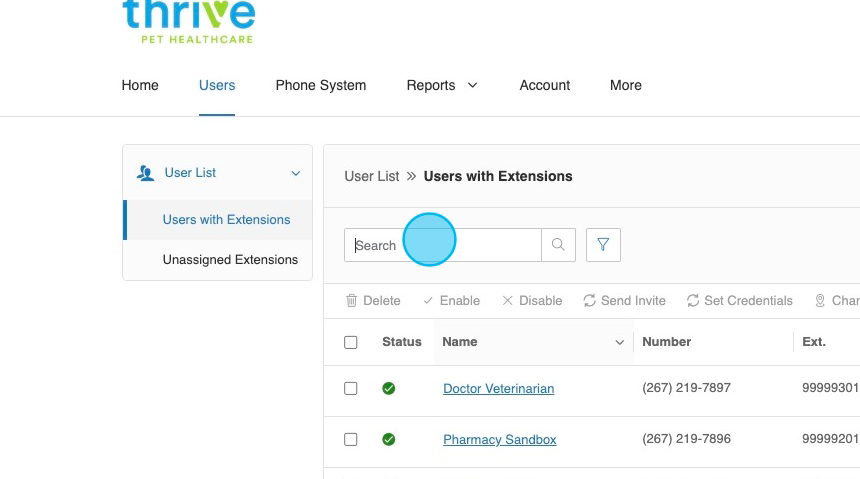Select Unassigned Extensions in the sidebar
This screenshot has height=479, width=860.
coord(230,260)
